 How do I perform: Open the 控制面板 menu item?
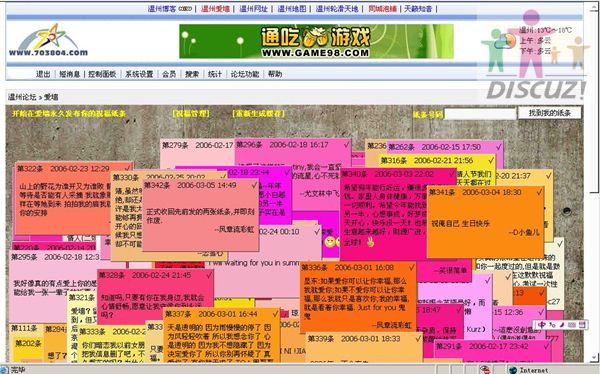pos(102,74)
